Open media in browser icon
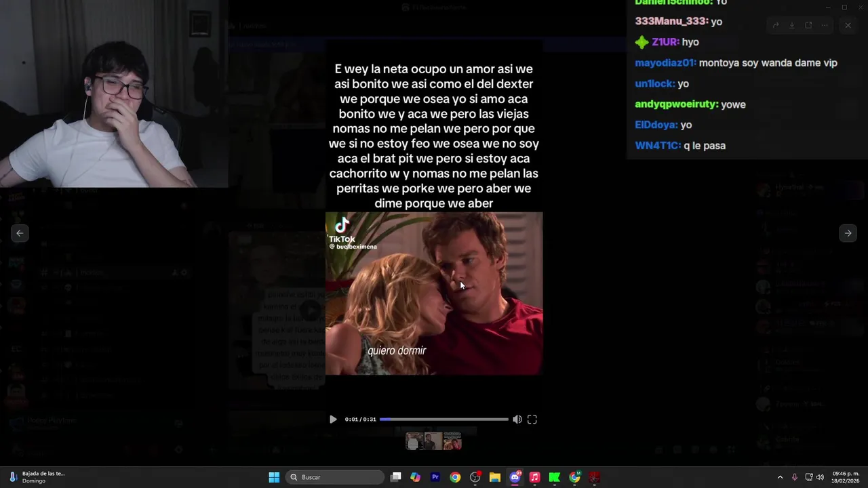 tap(808, 26)
